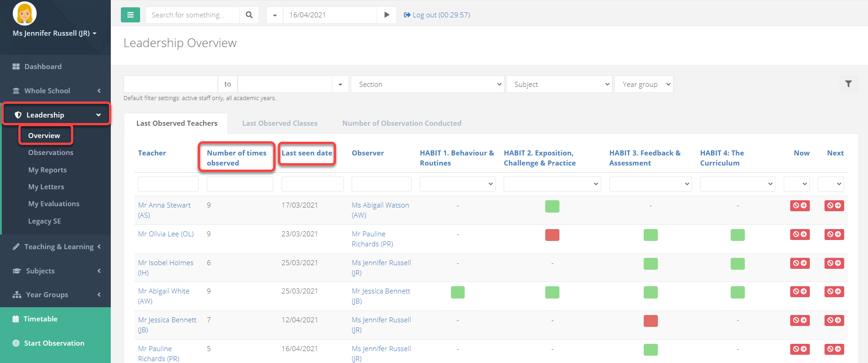Image resolution: width=868 pixels, height=363 pixels.
Task: Click the Log out link
Action: pos(437,15)
